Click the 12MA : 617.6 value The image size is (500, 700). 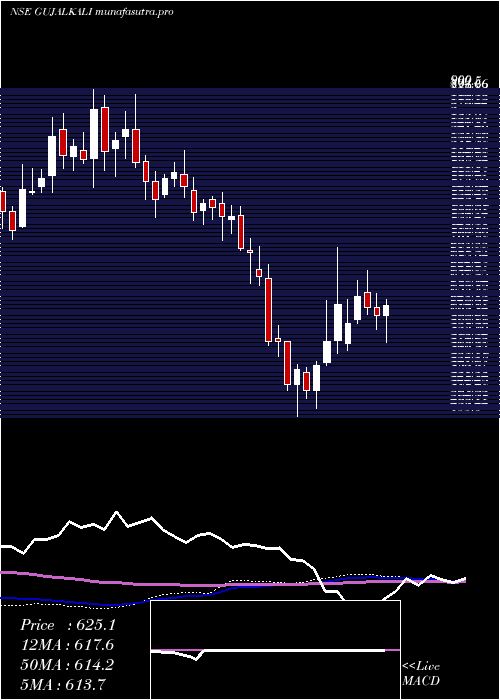[67, 645]
